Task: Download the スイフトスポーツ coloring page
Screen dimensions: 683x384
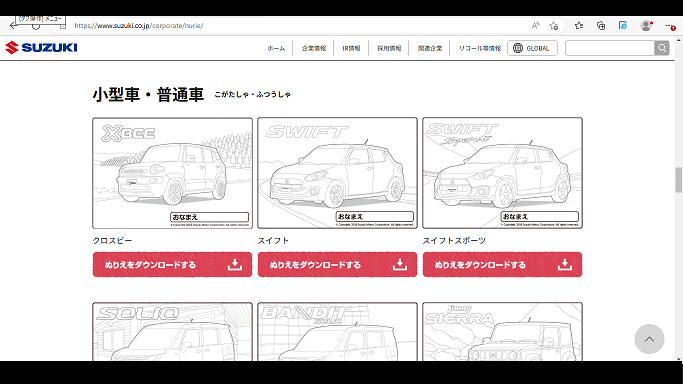Action: click(502, 264)
